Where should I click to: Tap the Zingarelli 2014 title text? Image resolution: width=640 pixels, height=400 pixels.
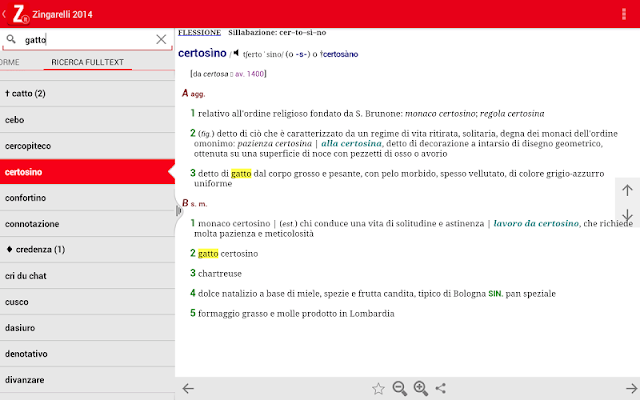(x=62, y=14)
